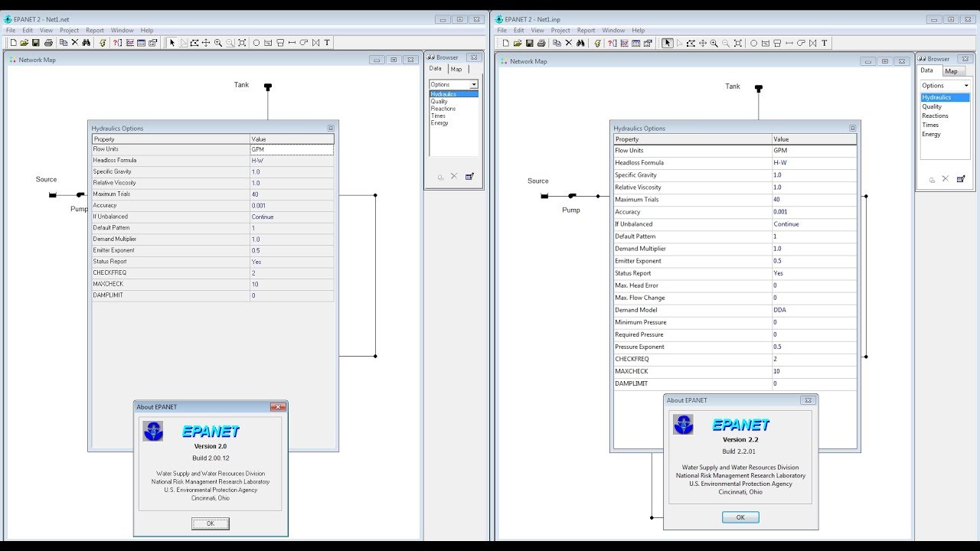Click Query icon in Net1.net toolbar
The image size is (980, 551).
click(x=118, y=43)
